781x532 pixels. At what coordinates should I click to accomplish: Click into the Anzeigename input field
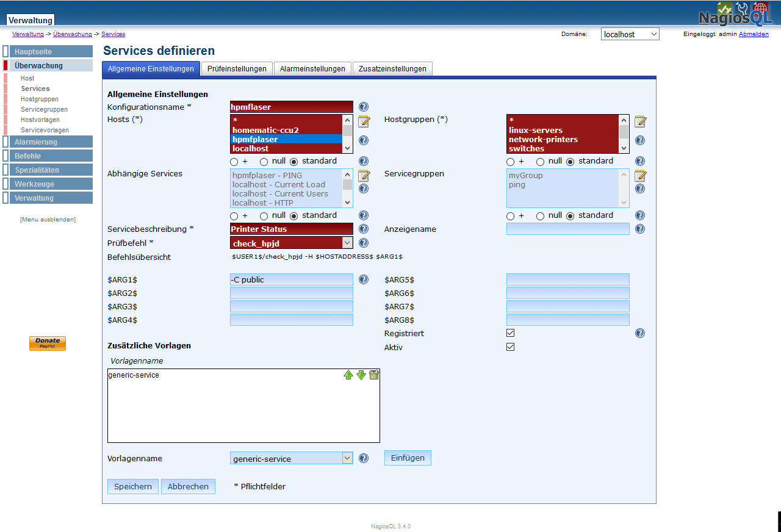[x=567, y=229]
